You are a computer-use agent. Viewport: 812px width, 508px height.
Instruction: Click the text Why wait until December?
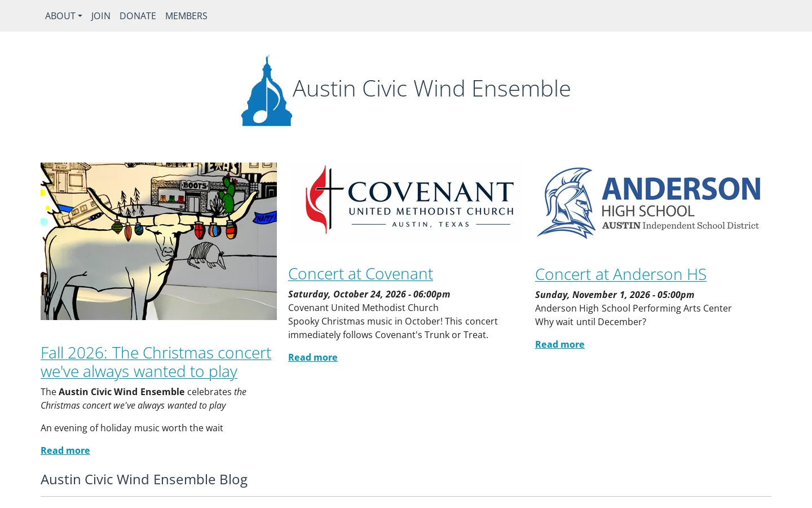(590, 322)
